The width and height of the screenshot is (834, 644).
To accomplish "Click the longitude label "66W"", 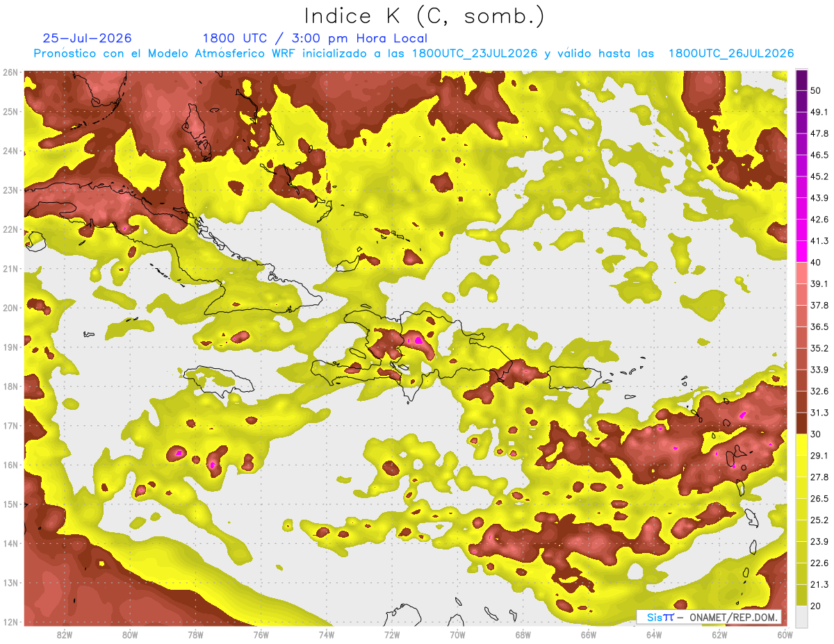I will pyautogui.click(x=589, y=635).
